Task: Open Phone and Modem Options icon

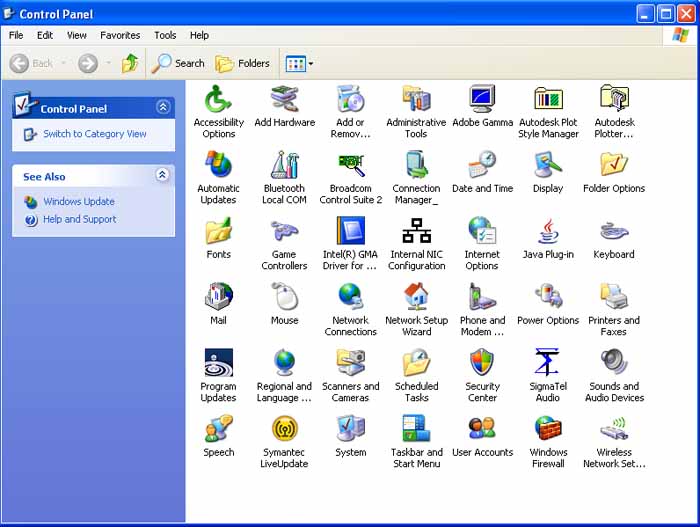Action: pos(482,296)
